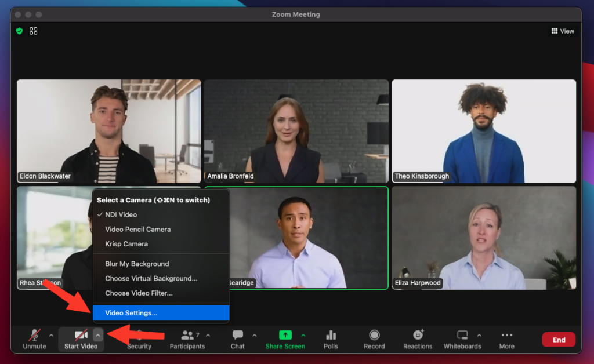Select Eldon Blackwater's video tile

pyautogui.click(x=109, y=131)
